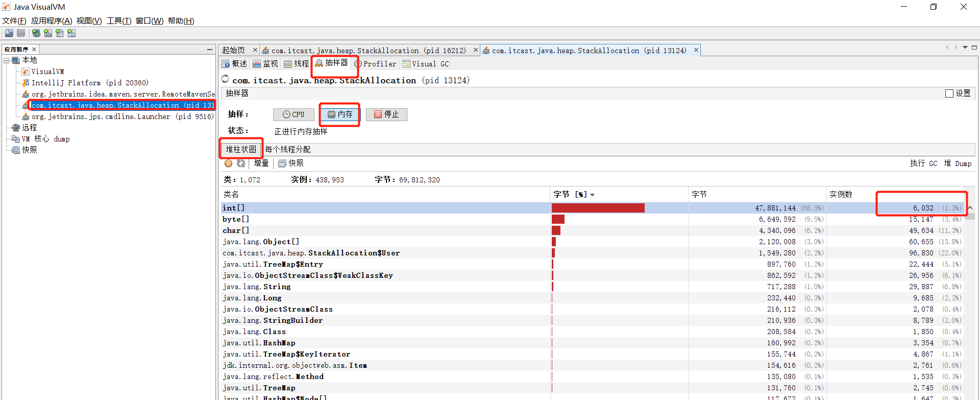Open document list dropdown arrow
This screenshot has width=980, height=400.
tap(965, 48)
